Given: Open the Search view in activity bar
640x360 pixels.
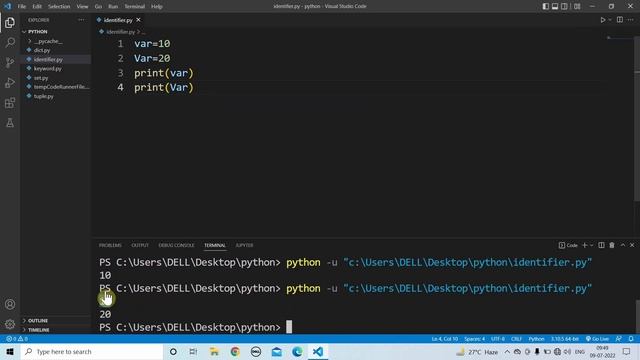Looking at the screenshot, I should (x=10, y=42).
